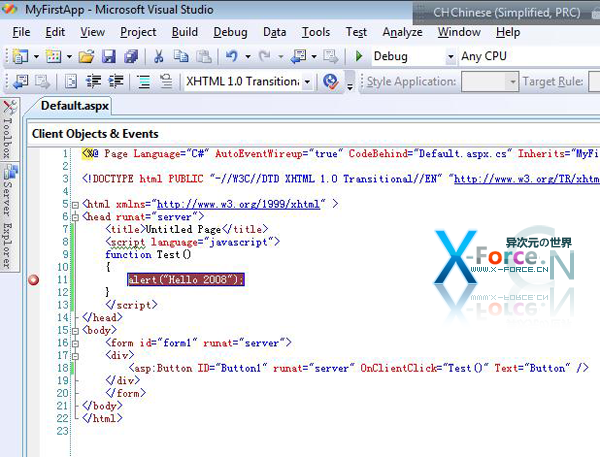
Task: Click the Uncomment Selection icon
Action: 166,82
